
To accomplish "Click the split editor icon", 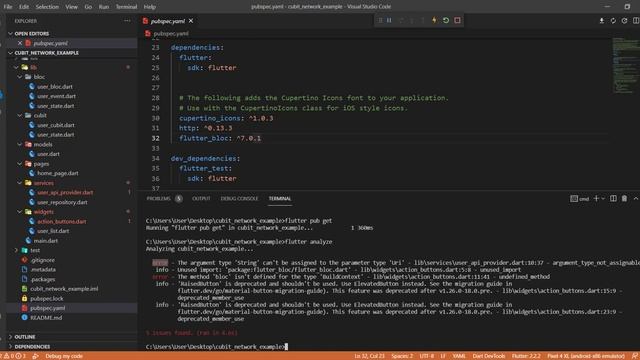I will coord(636,20).
